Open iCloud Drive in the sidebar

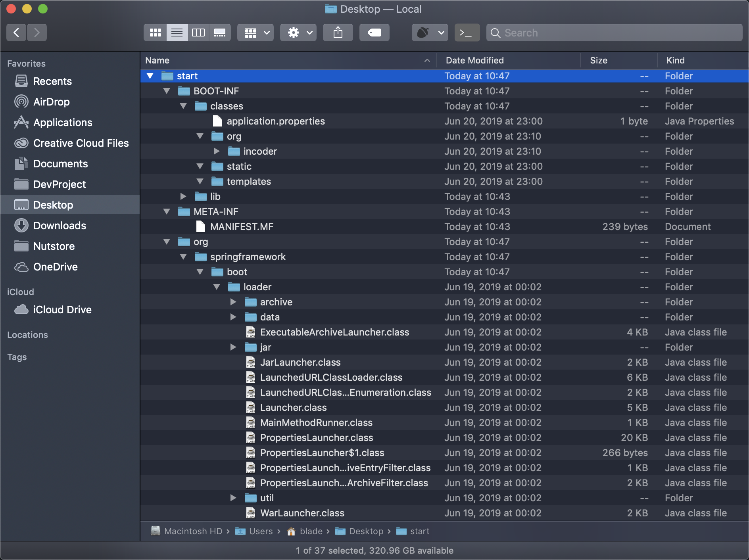70,310
